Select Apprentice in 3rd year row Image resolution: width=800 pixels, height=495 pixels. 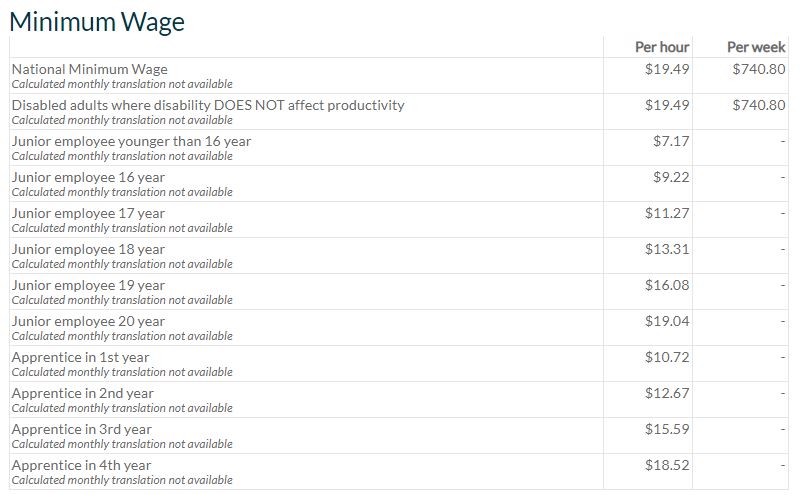pos(81,429)
